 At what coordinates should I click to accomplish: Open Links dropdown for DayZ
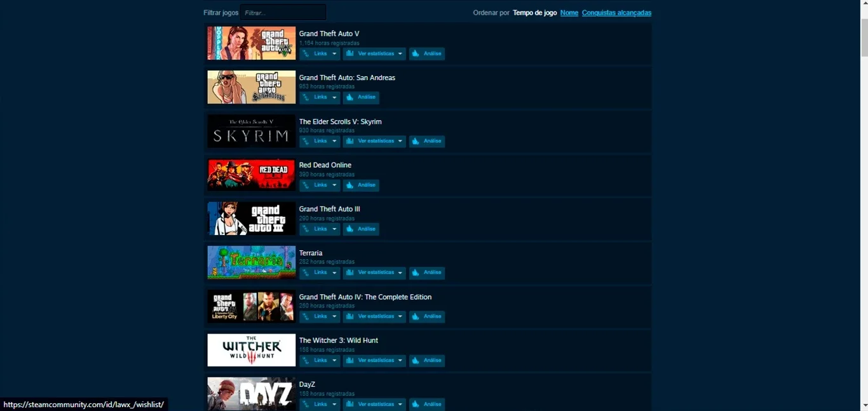[x=320, y=405]
